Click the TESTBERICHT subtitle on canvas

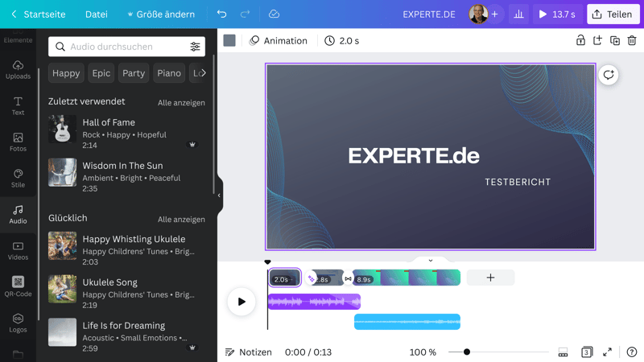click(x=518, y=182)
